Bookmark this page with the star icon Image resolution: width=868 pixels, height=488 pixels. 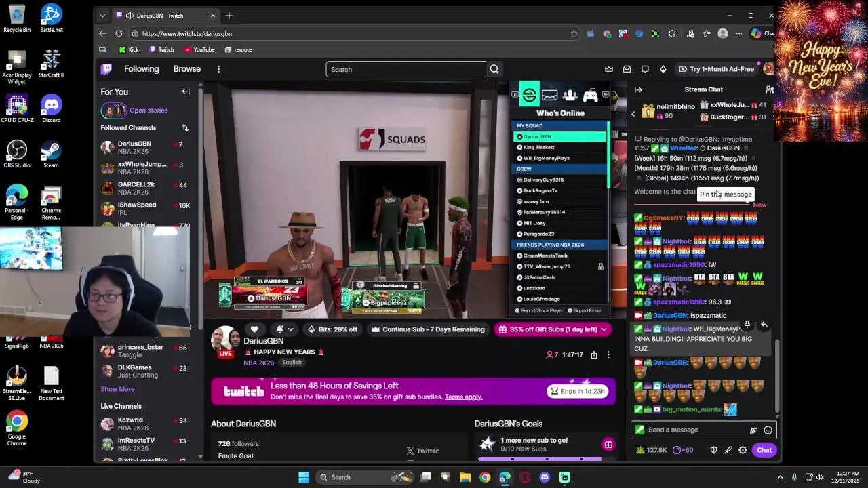[574, 33]
